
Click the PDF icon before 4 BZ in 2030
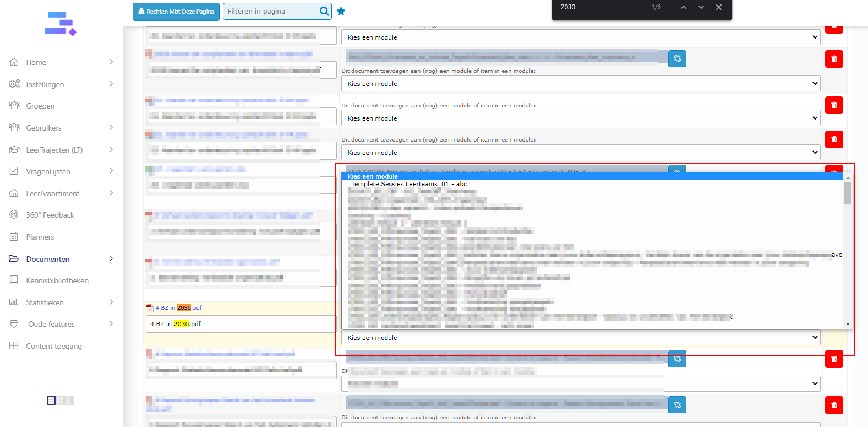coord(149,308)
